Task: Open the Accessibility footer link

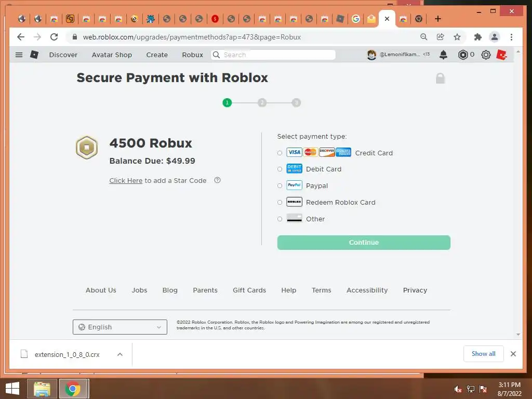Action: pyautogui.click(x=367, y=290)
